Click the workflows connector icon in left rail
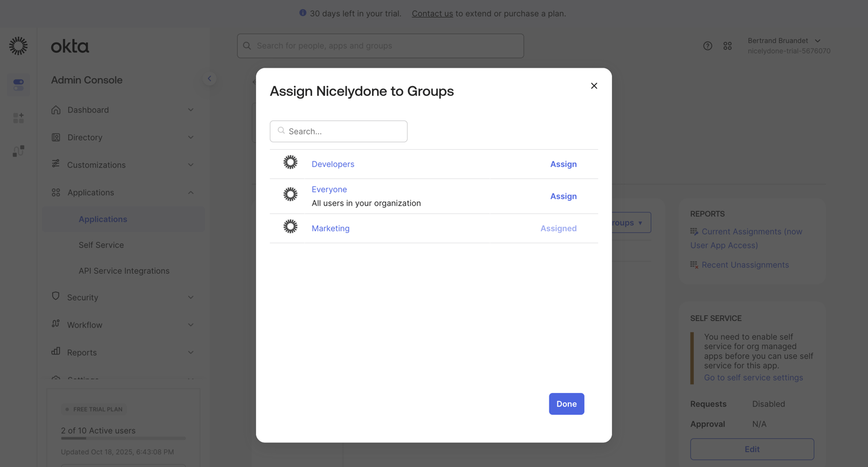Viewport: 868px width, 467px height. [18, 151]
